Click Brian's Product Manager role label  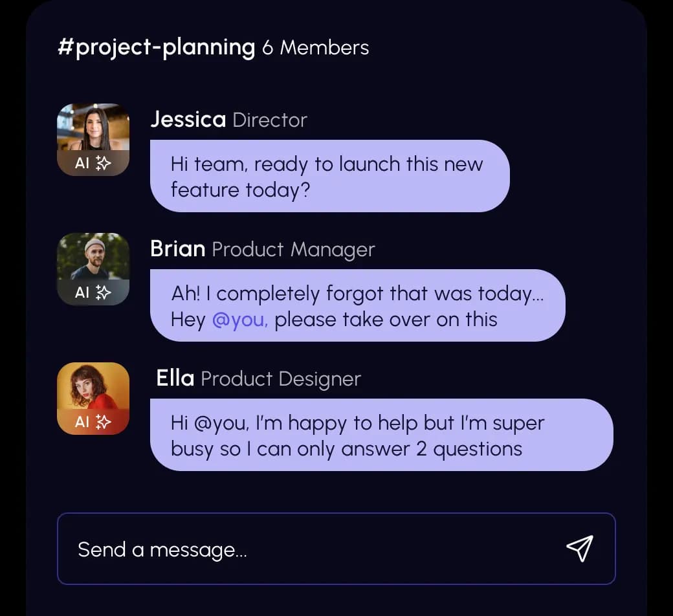(293, 250)
